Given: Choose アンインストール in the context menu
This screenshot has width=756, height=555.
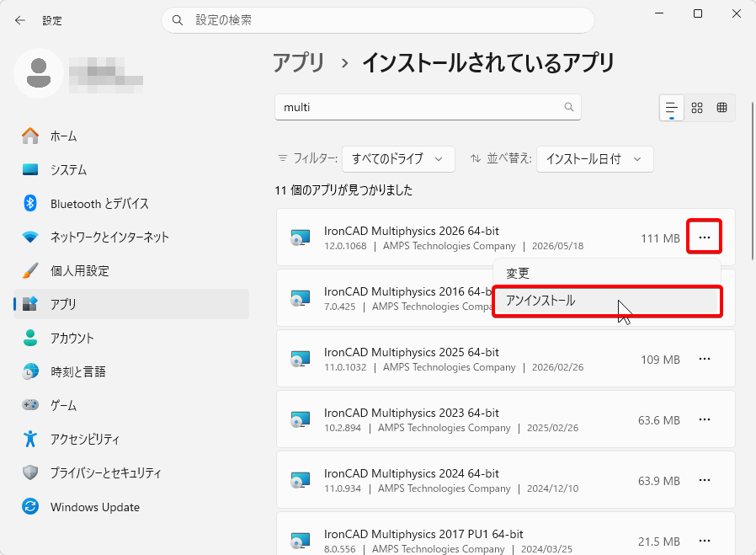Looking at the screenshot, I should (606, 301).
